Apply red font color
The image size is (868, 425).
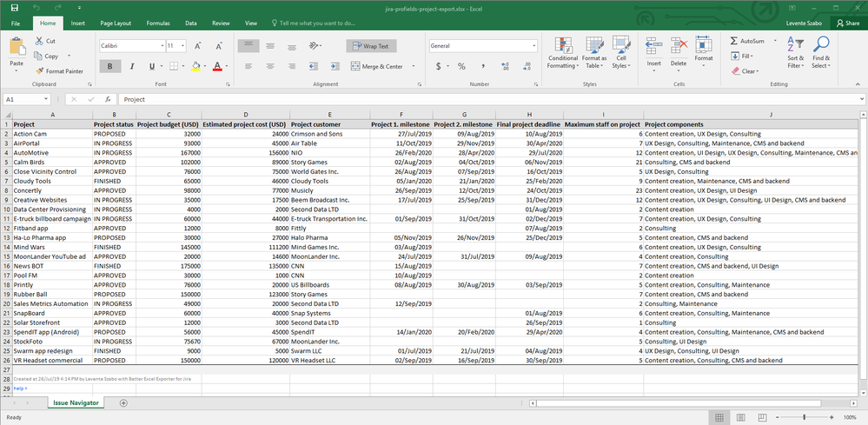pos(217,66)
